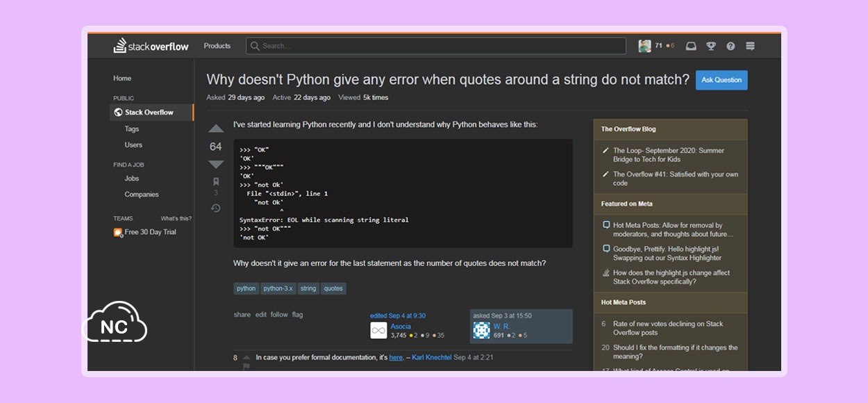This screenshot has width=868, height=403.
Task: Upvote the comment by Karl Knechtel
Action: point(246,358)
